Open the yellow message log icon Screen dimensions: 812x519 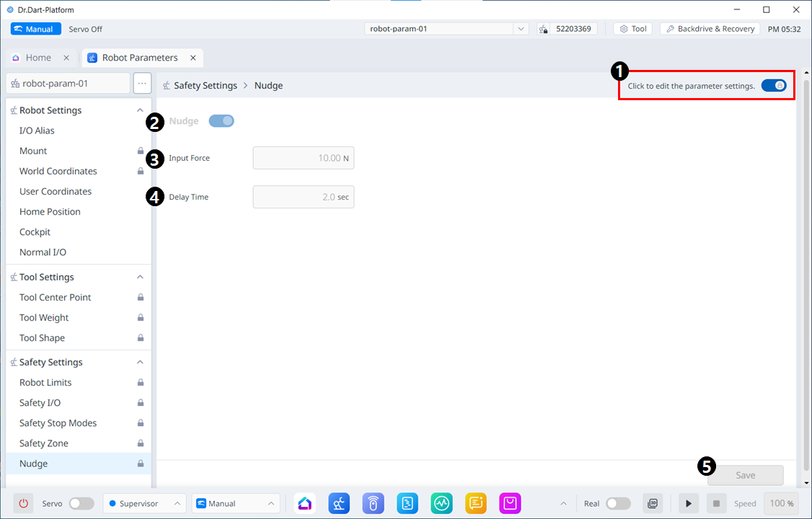[476, 503]
